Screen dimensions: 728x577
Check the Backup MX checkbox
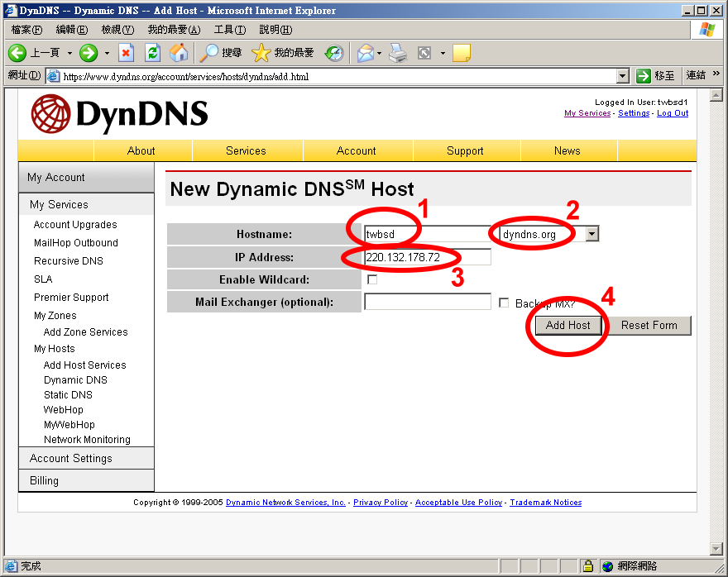coord(504,303)
